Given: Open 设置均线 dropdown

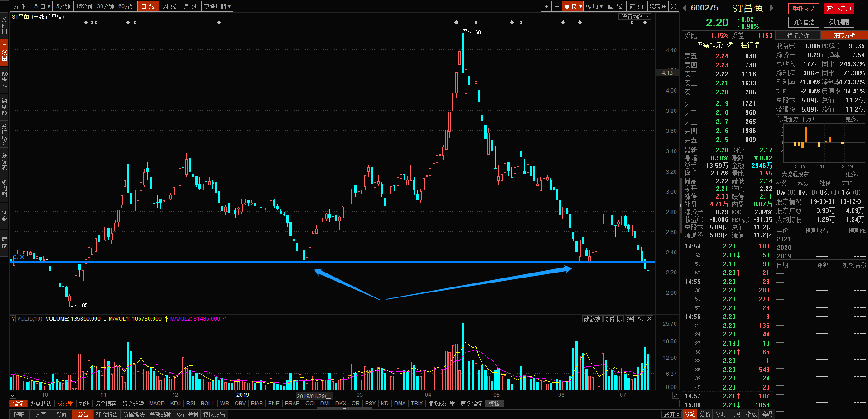Looking at the screenshot, I should click(x=635, y=16).
